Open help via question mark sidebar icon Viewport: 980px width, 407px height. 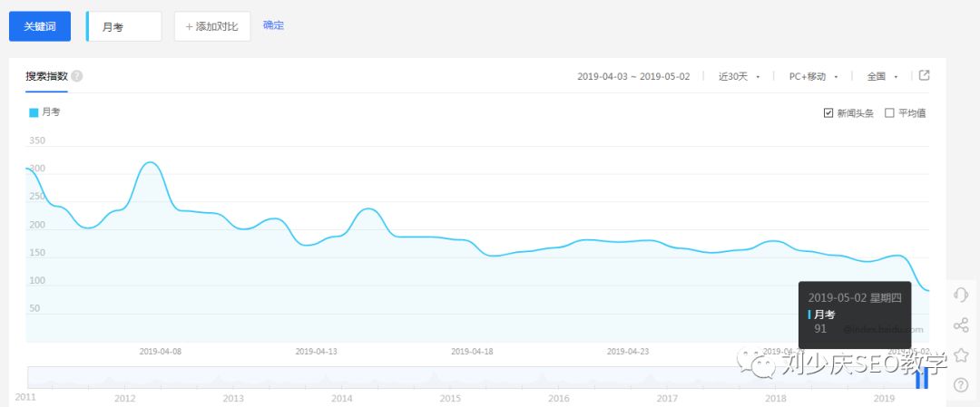(961, 384)
